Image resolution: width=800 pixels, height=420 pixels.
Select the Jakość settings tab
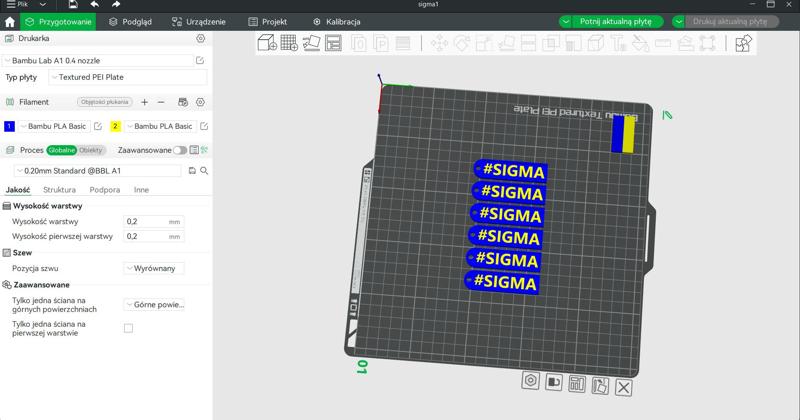[18, 190]
